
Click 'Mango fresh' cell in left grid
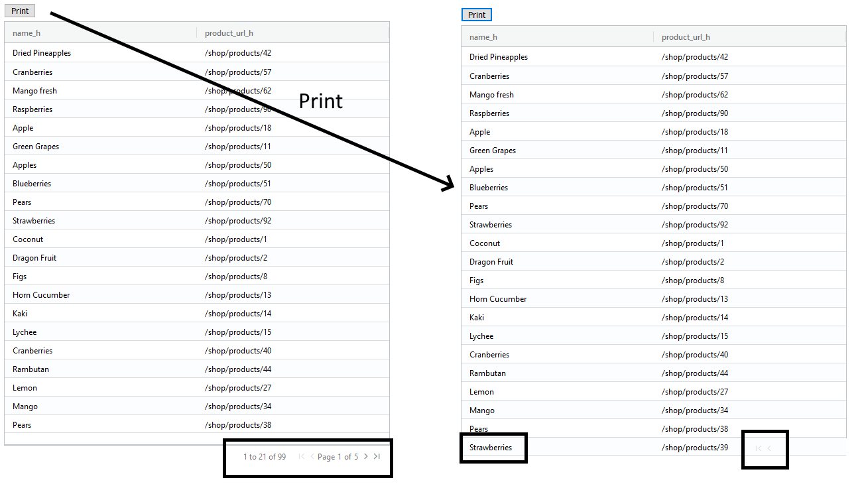34,91
